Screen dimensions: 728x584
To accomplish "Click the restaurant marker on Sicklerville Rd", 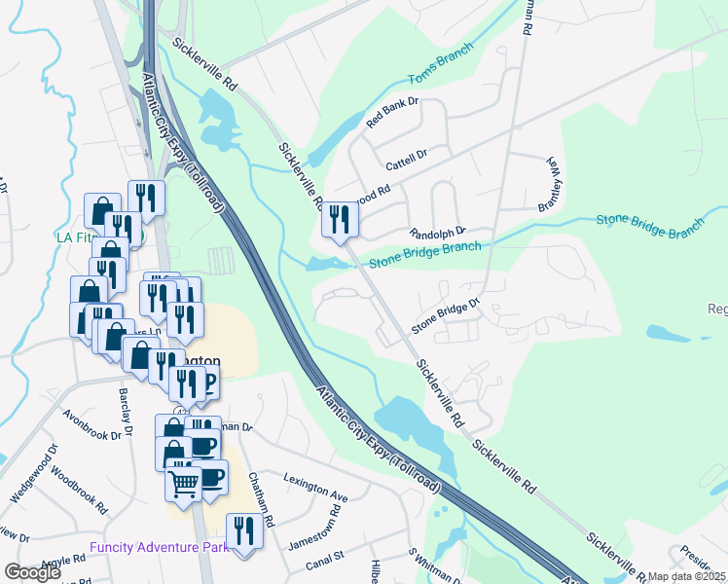I will 340,221.
